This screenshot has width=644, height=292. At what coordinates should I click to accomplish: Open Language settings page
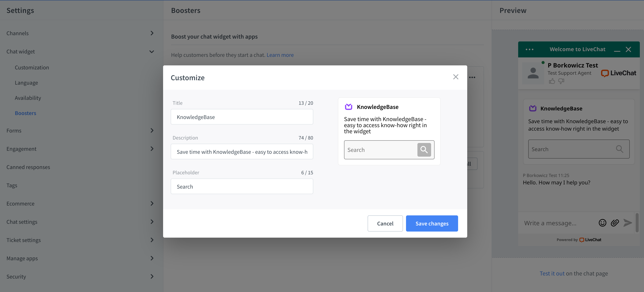26,83
